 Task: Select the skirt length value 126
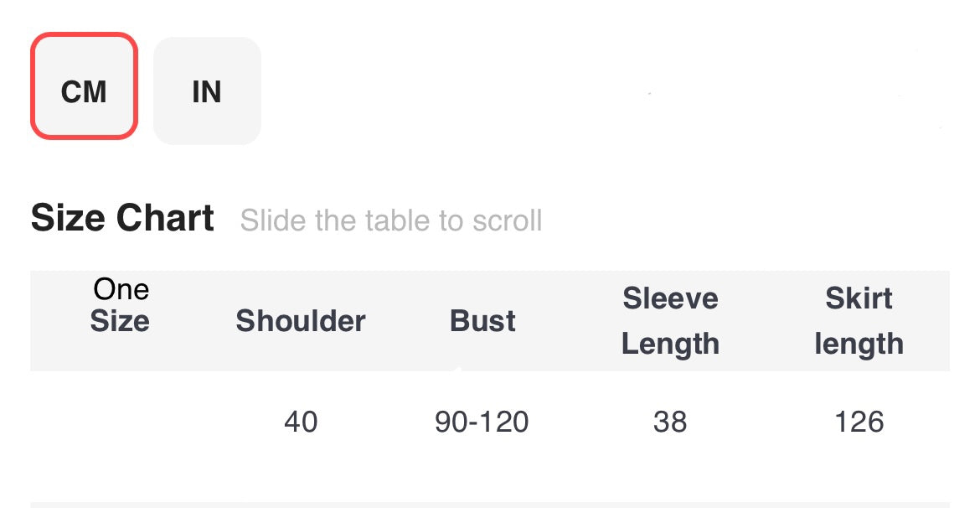(859, 422)
